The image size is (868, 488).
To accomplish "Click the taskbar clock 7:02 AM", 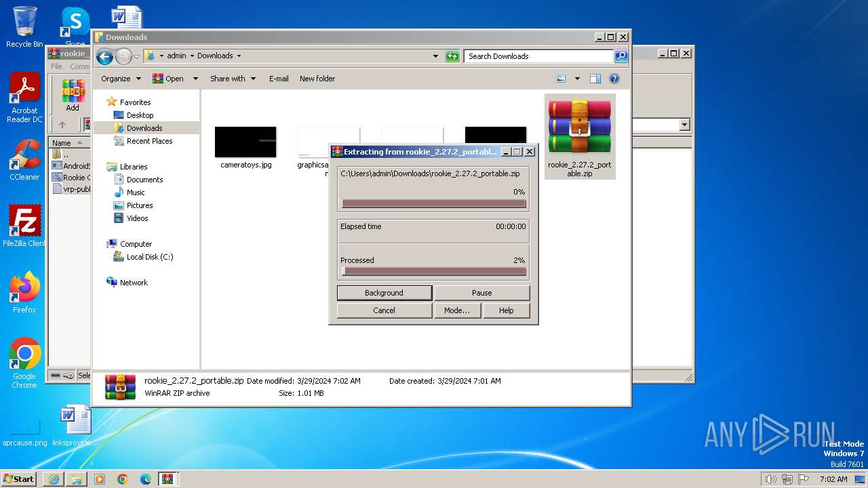I will coord(833,479).
